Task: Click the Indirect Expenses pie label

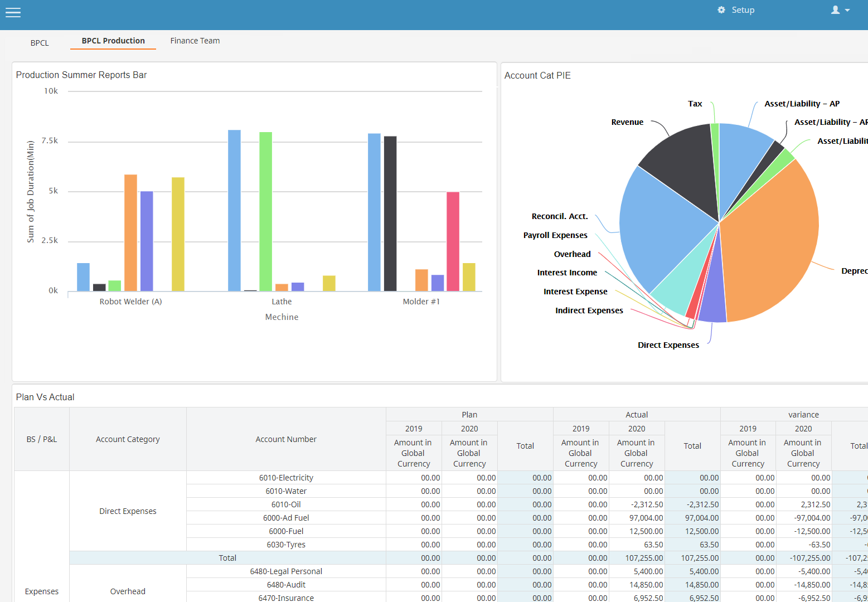Action: pos(589,310)
